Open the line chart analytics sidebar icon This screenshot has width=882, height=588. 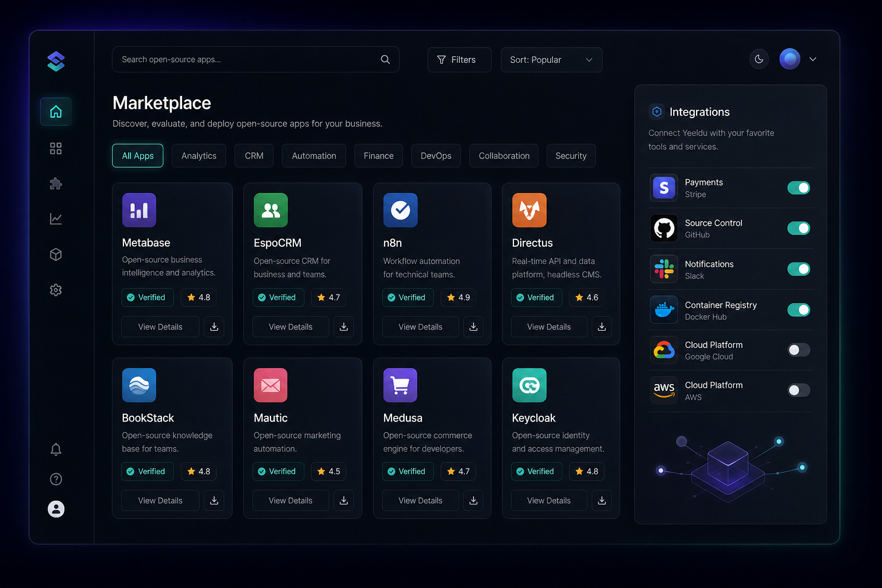56,219
